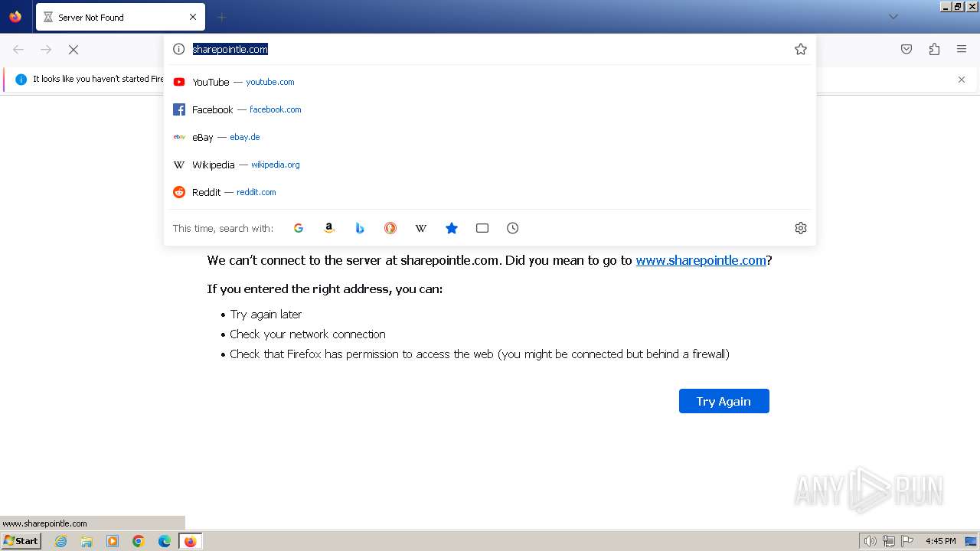Open www.sharepointle.com link
Screen dimensions: 980x551
(701, 260)
